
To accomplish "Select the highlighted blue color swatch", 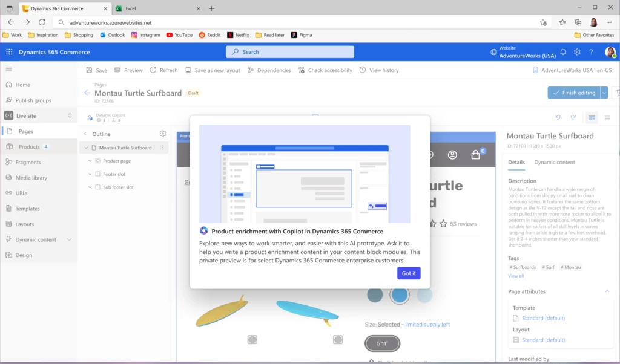I will [x=400, y=295].
